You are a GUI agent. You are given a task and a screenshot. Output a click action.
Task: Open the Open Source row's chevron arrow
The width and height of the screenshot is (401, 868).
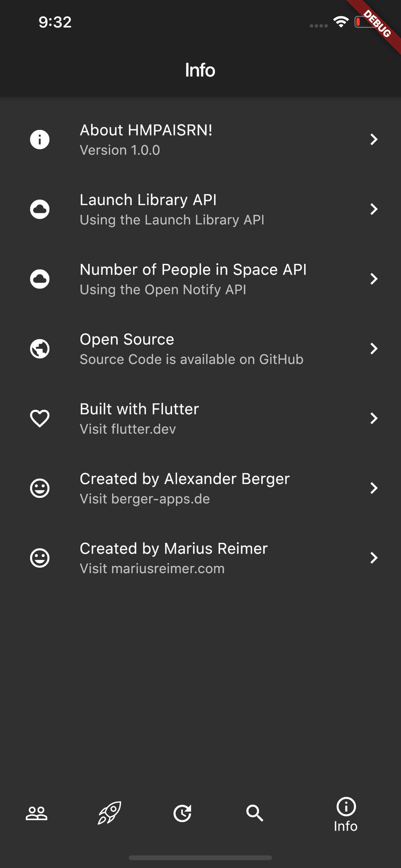(374, 349)
